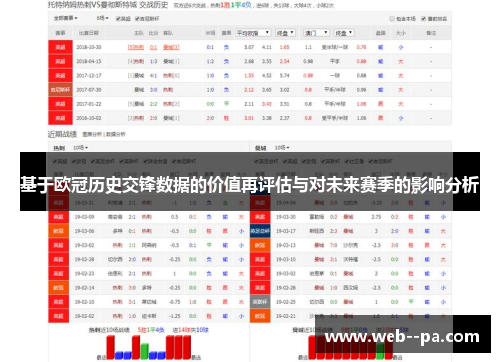Click the 欧冠 tag on 曼城 19-03-13 row
The image size is (500, 362).
(260, 245)
